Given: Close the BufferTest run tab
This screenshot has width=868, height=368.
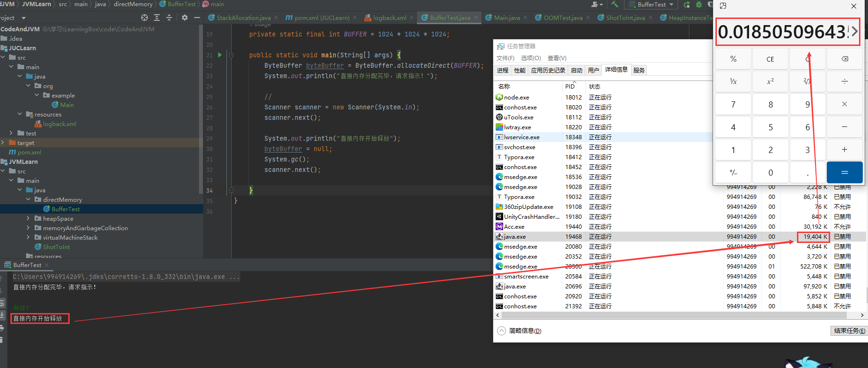Looking at the screenshot, I should pos(46,265).
